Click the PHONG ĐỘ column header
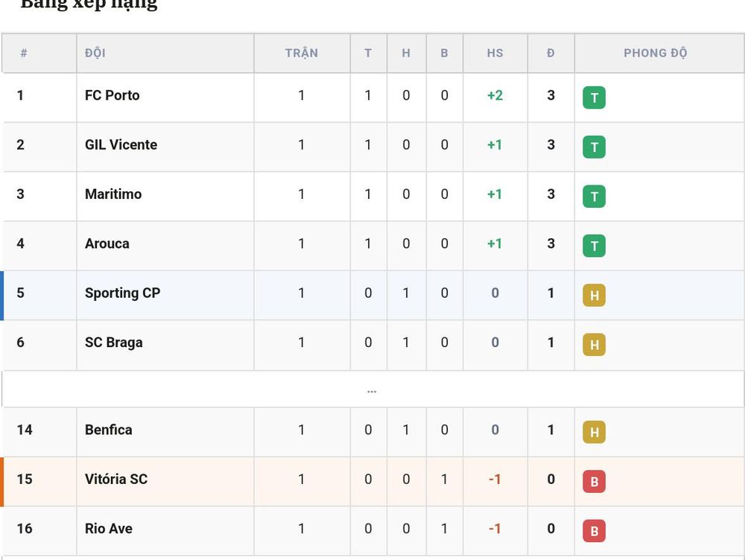This screenshot has width=745, height=560. coord(655,53)
